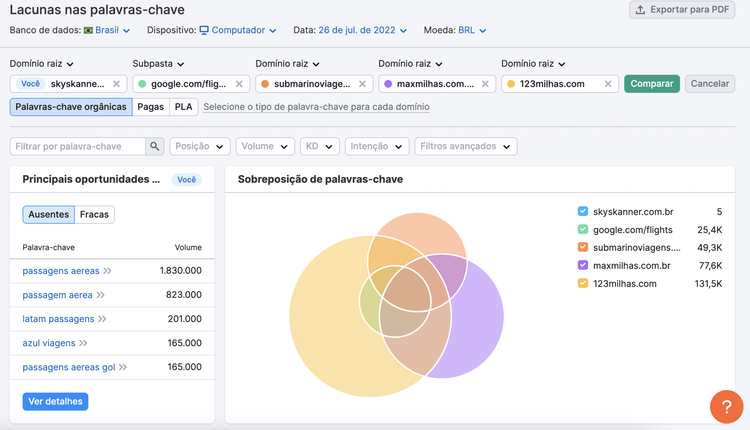
Task: Click the Você badge in opportunities header
Action: 187,179
